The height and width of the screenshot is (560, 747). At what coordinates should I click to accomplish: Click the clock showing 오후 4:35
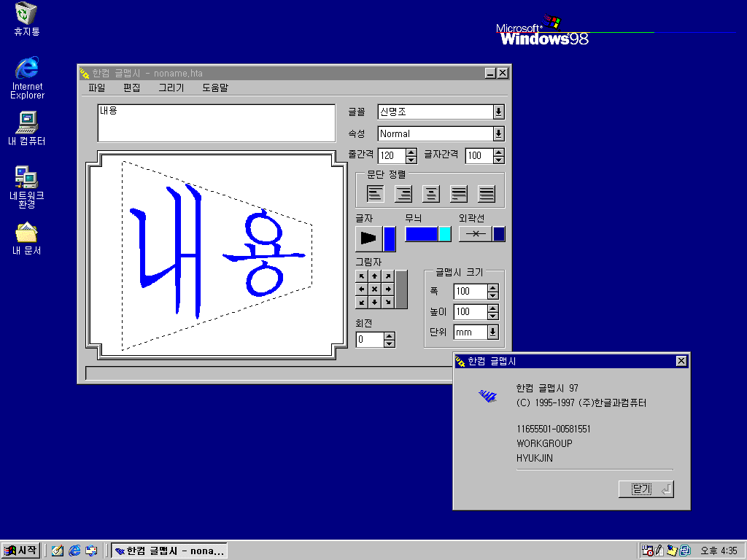point(719,551)
